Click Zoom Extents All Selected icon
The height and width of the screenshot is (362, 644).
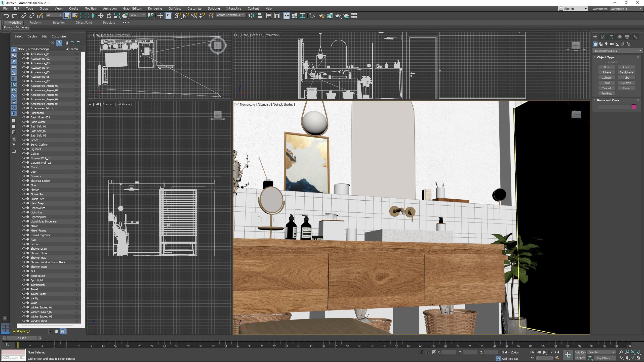tap(639, 352)
